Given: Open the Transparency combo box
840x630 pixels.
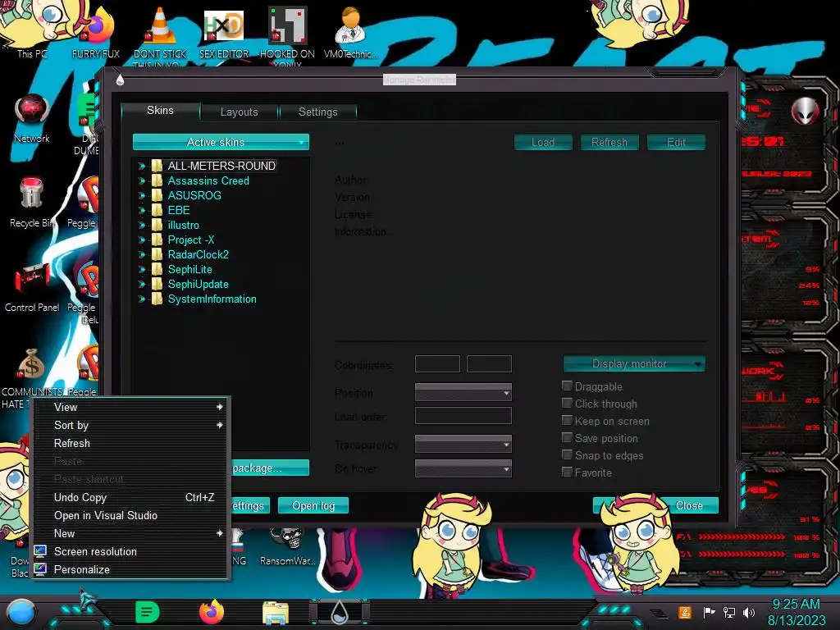Looking at the screenshot, I should [x=463, y=444].
